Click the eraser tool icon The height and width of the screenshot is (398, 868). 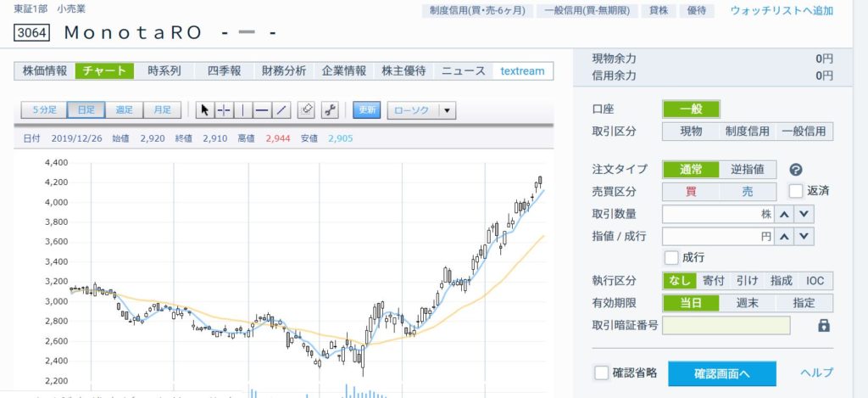point(306,109)
